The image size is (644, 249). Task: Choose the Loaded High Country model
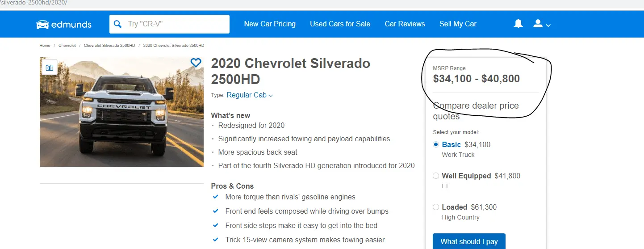(436, 207)
